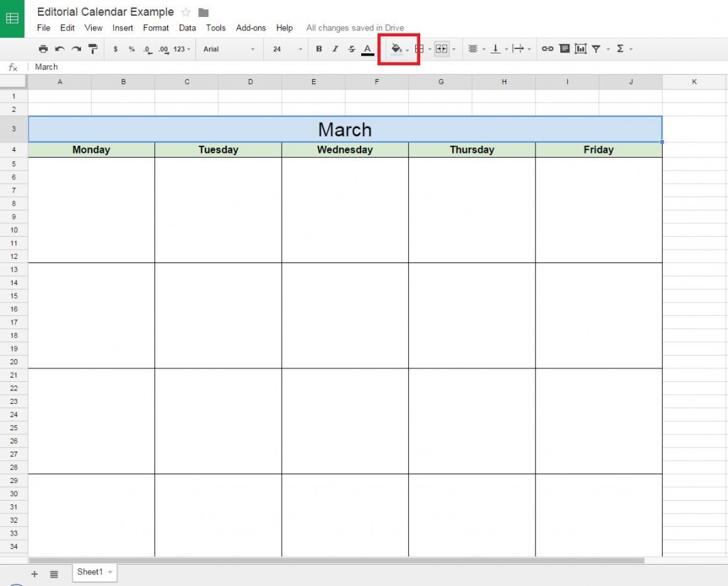
Task: Select the Print icon
Action: pyautogui.click(x=43, y=48)
